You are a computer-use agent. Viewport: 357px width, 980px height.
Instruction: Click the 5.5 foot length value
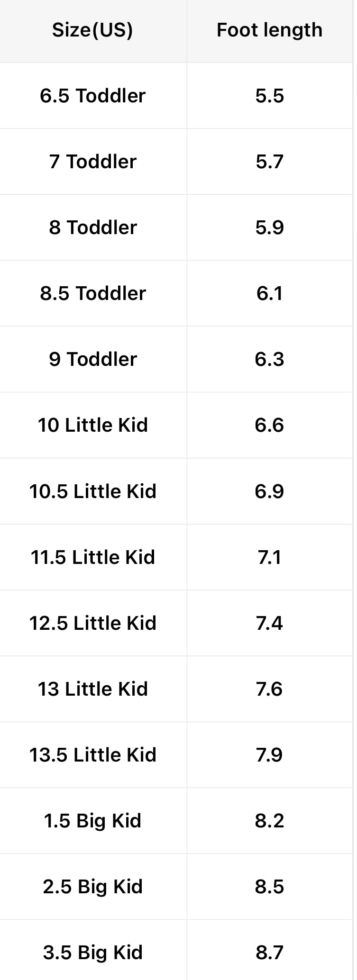269,96
